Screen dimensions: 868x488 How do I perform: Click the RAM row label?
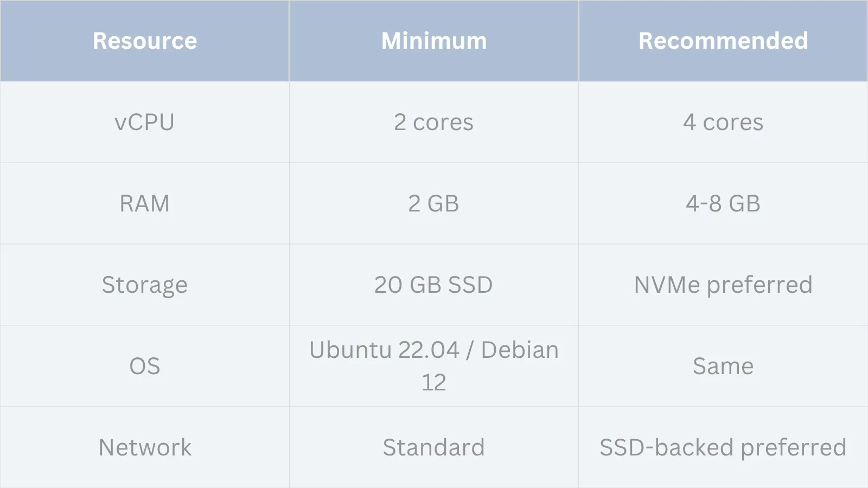[x=145, y=204]
